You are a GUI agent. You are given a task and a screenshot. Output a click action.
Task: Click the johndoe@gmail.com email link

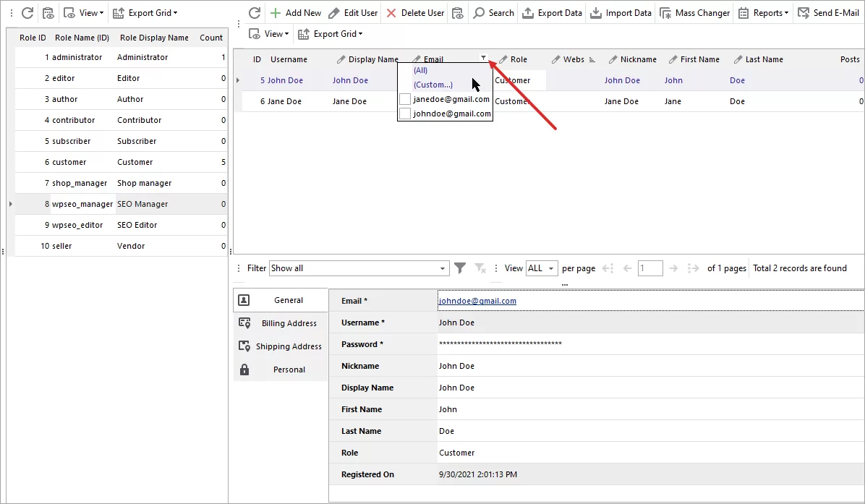click(478, 300)
